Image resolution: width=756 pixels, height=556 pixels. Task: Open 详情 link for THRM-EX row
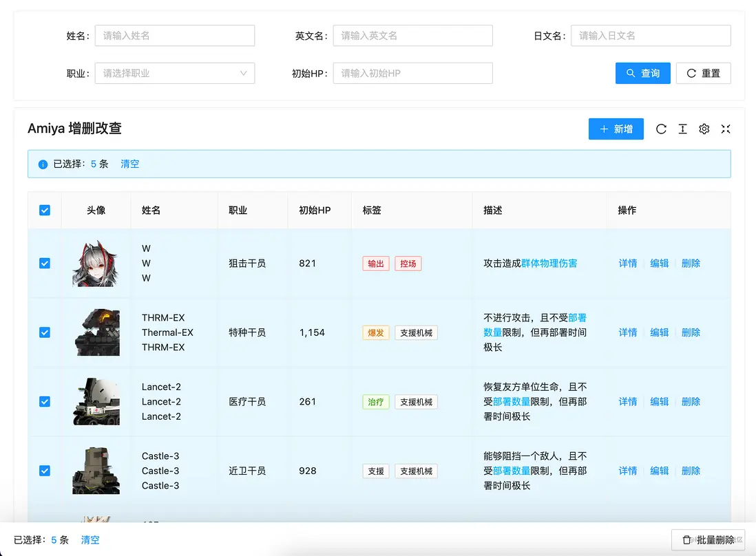tap(627, 332)
